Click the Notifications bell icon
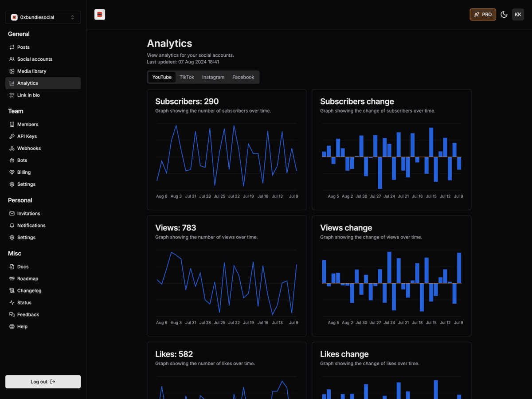The width and height of the screenshot is (532, 399). pyautogui.click(x=12, y=225)
